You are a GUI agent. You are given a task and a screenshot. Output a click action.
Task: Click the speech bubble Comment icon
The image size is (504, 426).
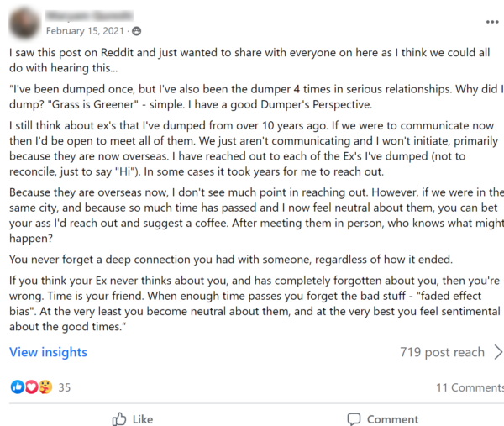point(354,419)
